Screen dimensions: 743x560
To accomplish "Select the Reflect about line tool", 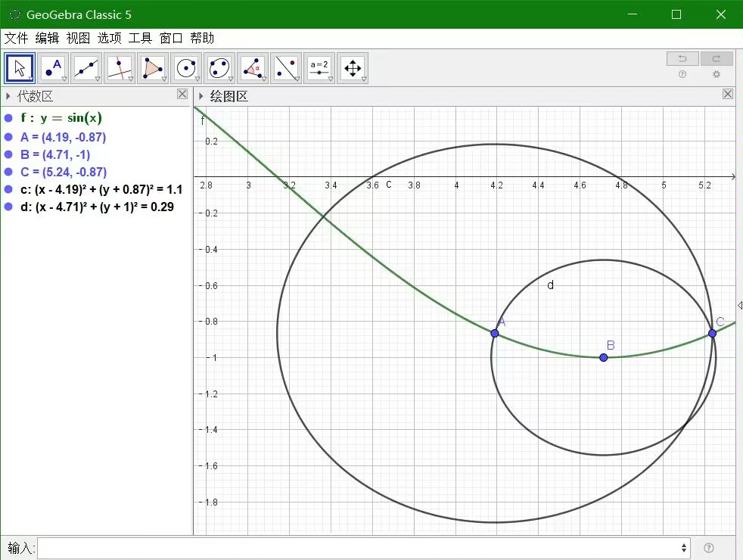I will point(286,68).
